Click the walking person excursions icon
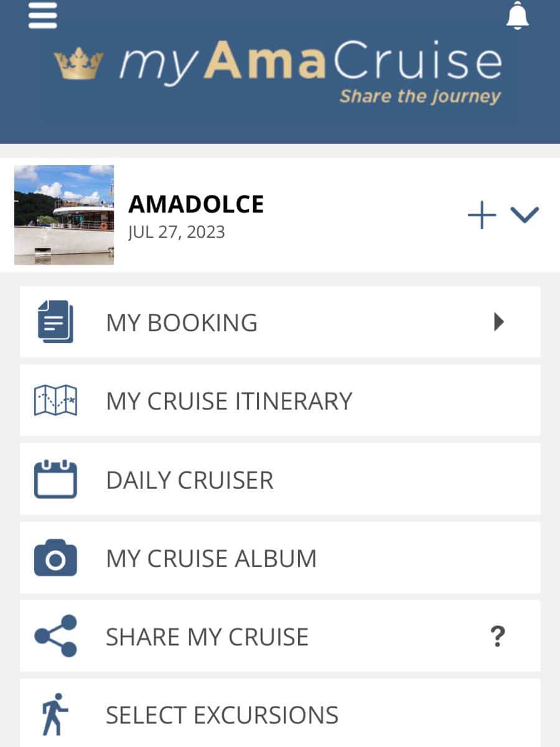560x747 pixels. (54, 714)
